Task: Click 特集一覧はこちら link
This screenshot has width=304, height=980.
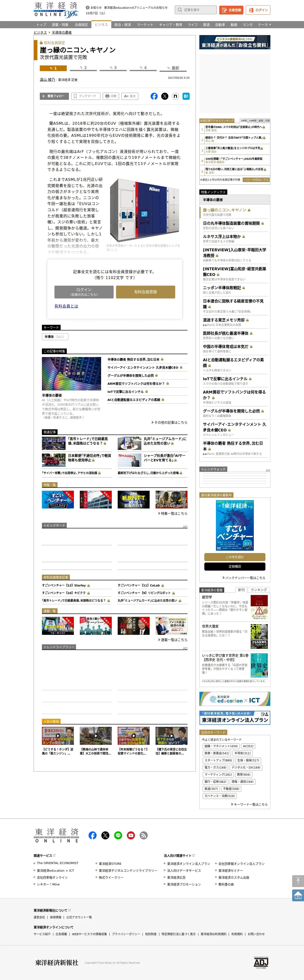Action: (173, 513)
